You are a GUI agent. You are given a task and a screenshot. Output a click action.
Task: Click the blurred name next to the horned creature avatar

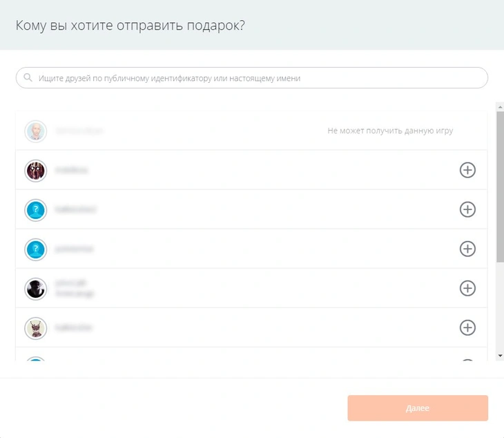(73, 327)
